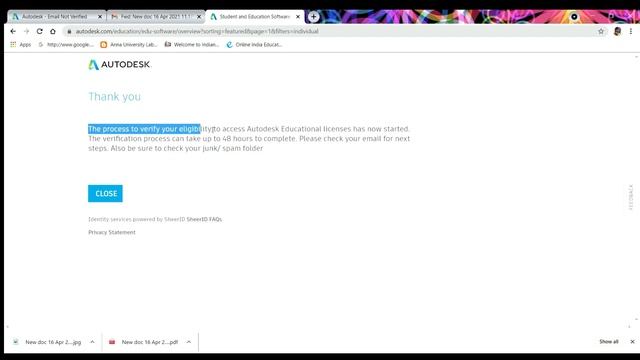
Task: Click Show all downloads
Action: [x=609, y=342]
